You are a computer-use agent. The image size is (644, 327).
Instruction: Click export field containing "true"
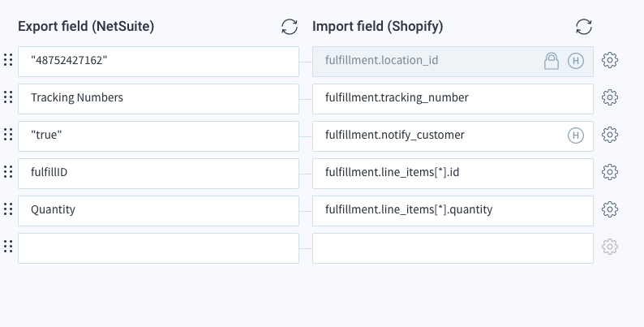tap(158, 136)
